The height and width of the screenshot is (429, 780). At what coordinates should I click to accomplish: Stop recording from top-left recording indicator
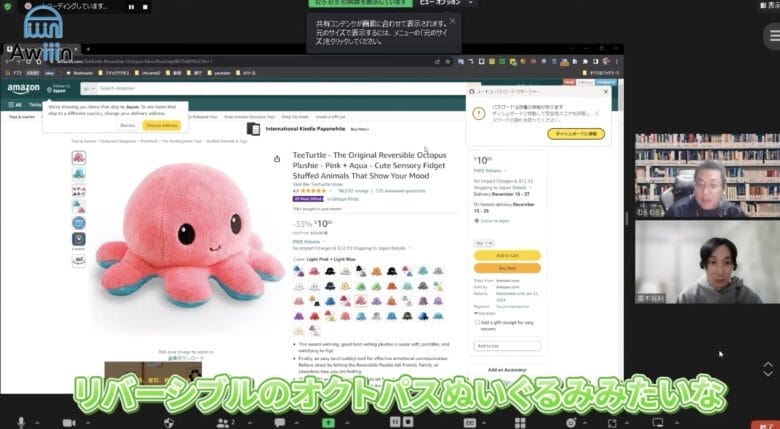click(x=145, y=7)
